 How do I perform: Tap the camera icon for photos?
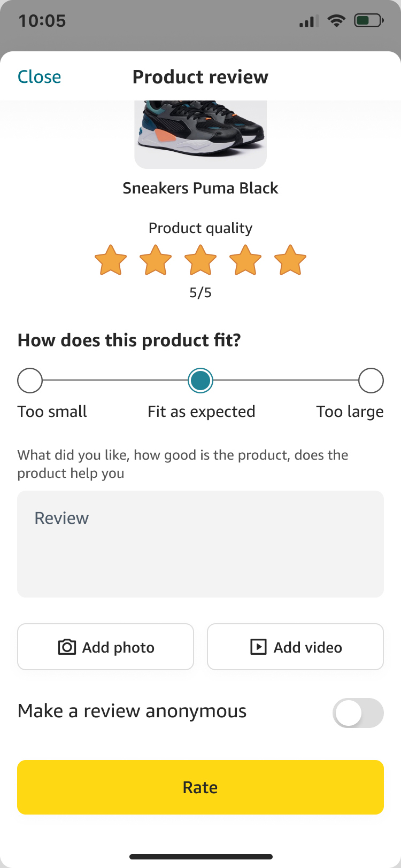tap(67, 647)
